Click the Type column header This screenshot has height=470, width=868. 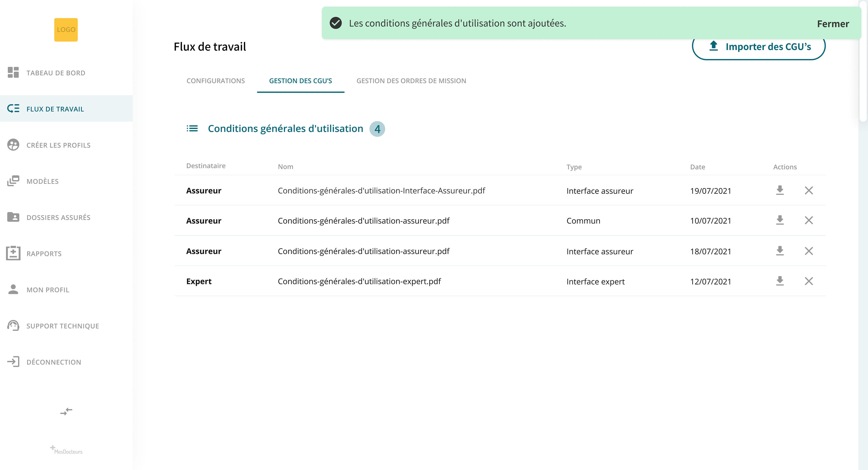[574, 167]
